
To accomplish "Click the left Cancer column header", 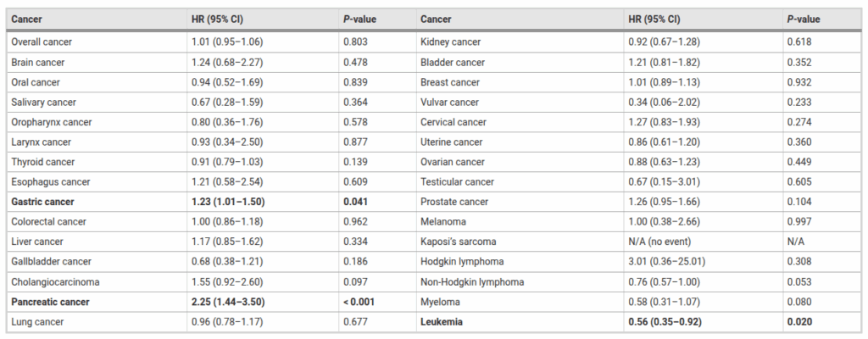I will pyautogui.click(x=27, y=19).
